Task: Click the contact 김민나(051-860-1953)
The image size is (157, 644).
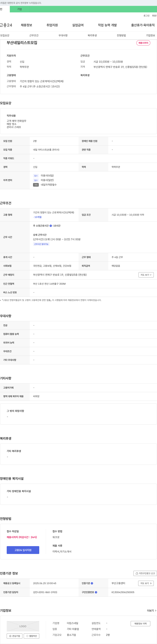Action: 45,592
